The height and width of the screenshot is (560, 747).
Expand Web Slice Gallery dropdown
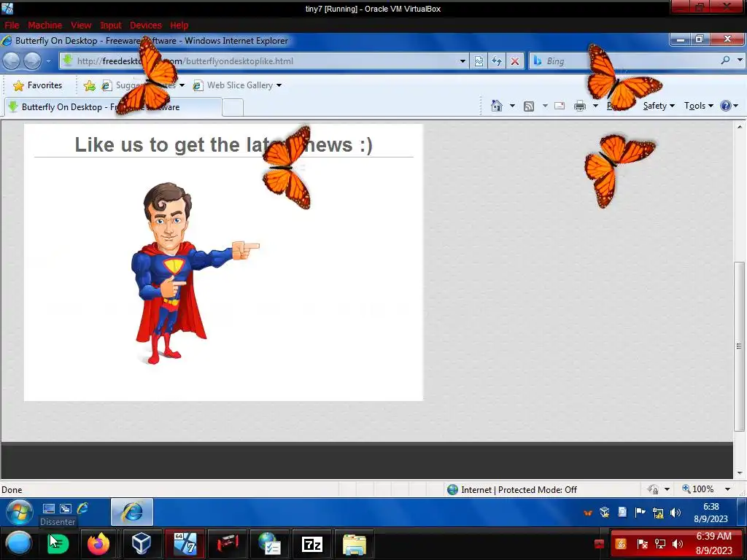(279, 85)
